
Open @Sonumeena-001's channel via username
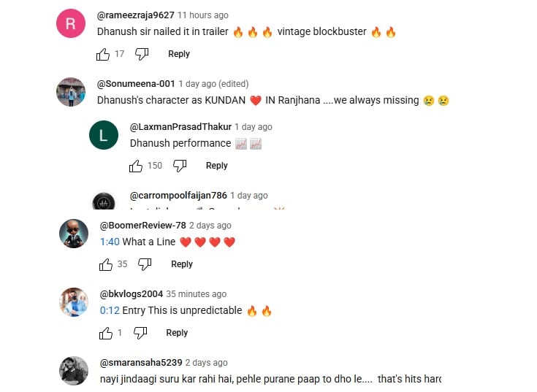point(136,84)
